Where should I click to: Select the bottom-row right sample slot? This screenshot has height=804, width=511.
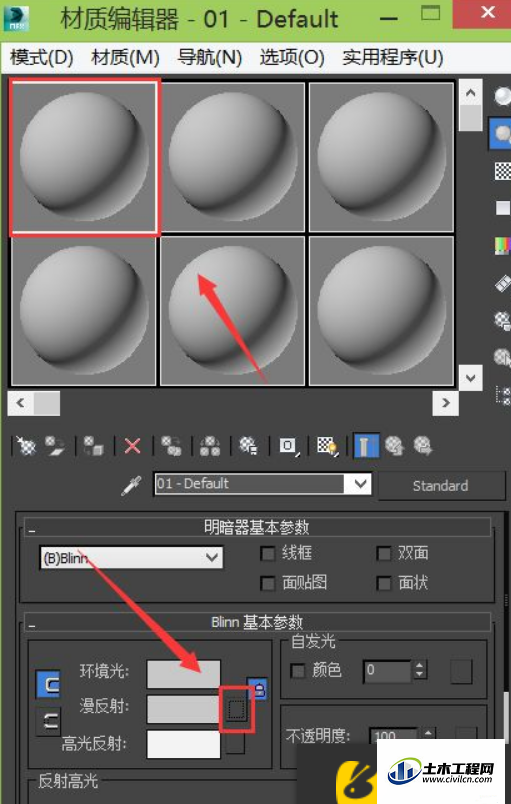(x=381, y=310)
